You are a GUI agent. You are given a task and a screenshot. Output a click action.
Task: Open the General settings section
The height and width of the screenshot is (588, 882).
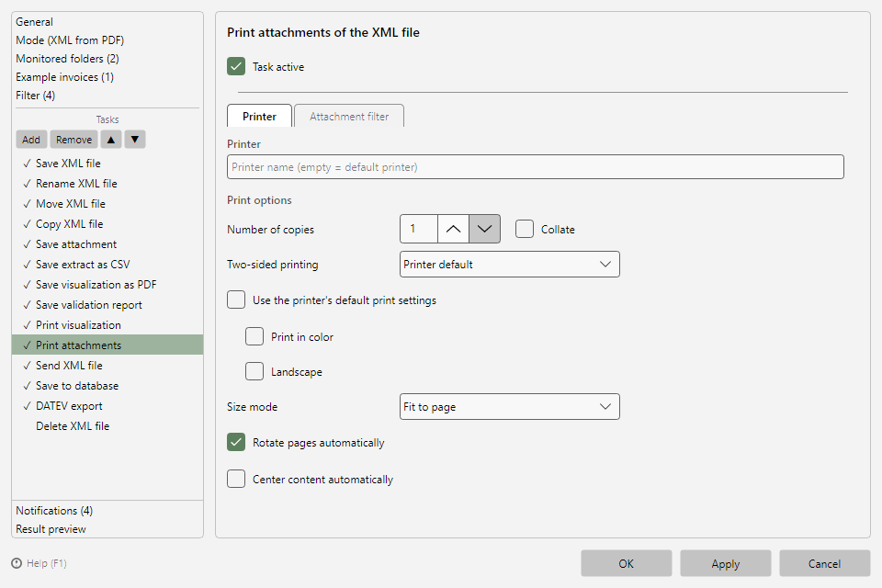tap(34, 22)
